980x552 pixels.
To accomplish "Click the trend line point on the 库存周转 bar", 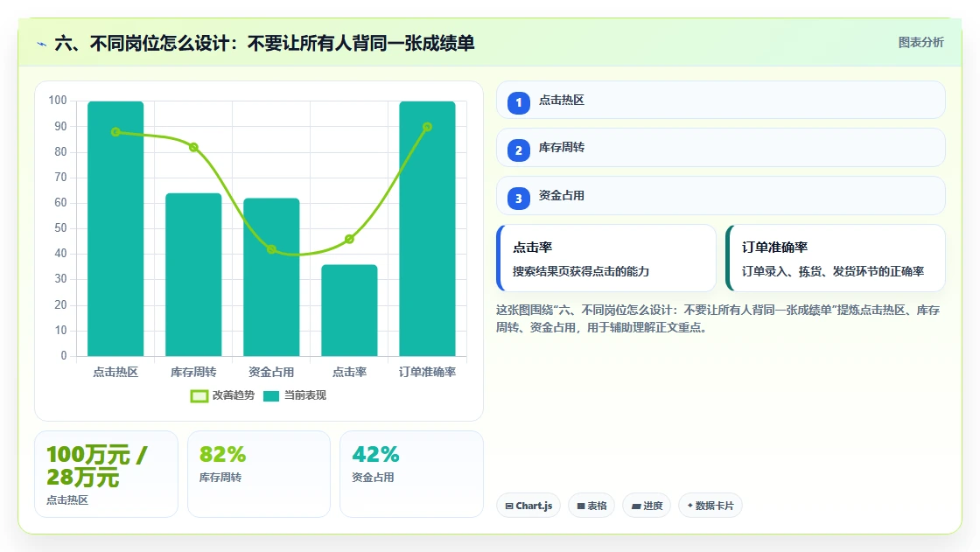I will [193, 148].
